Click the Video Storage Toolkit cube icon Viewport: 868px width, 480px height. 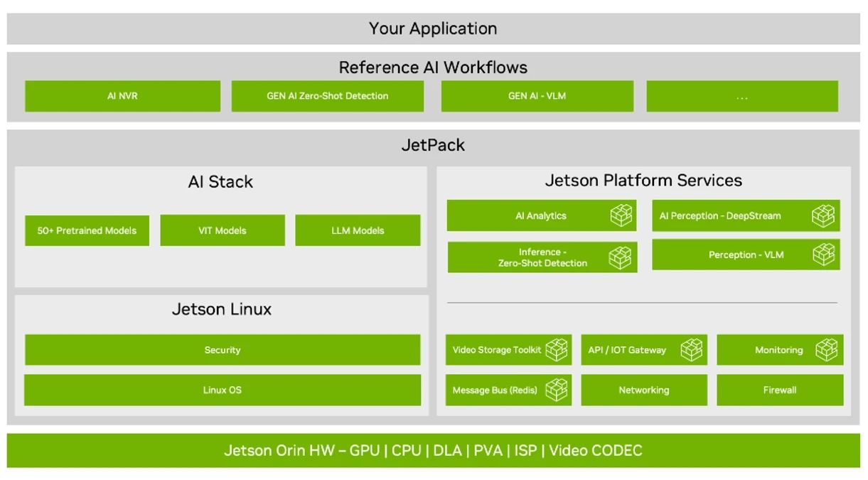[x=557, y=350]
